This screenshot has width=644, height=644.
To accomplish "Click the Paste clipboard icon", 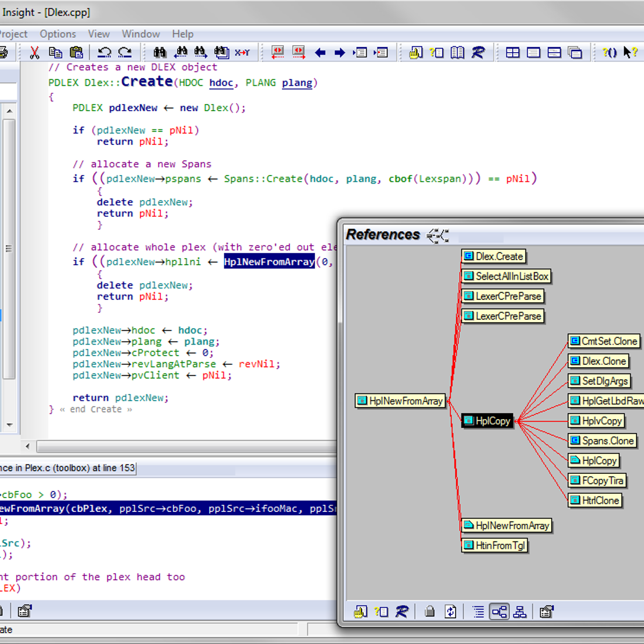I will click(77, 53).
